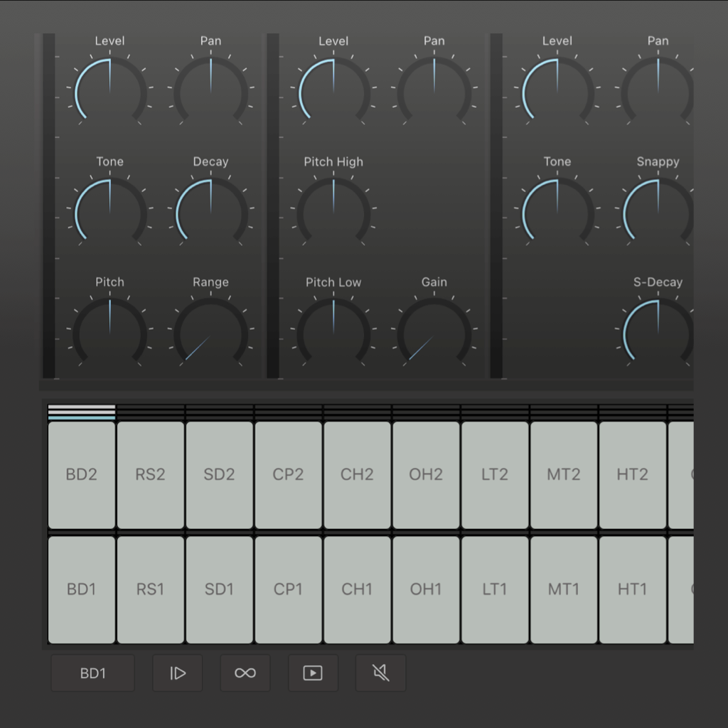Click the Range knob
Screen dimensions: 728x728
click(x=210, y=334)
